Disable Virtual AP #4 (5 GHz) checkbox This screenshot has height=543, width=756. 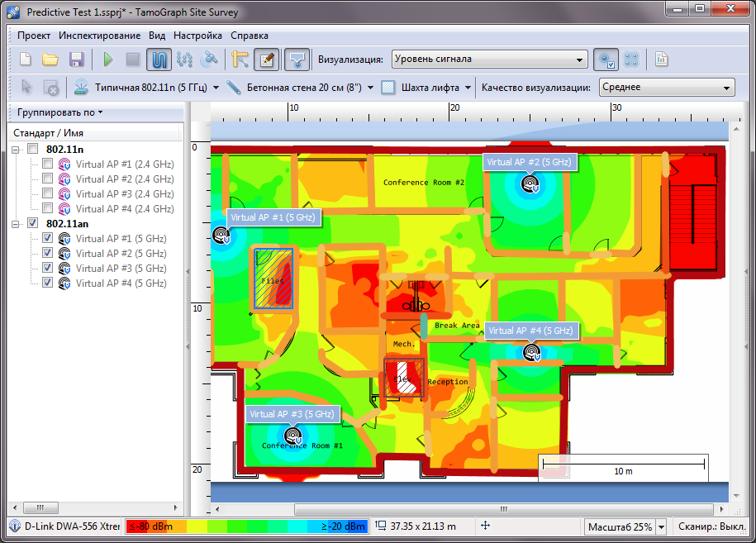click(x=47, y=282)
